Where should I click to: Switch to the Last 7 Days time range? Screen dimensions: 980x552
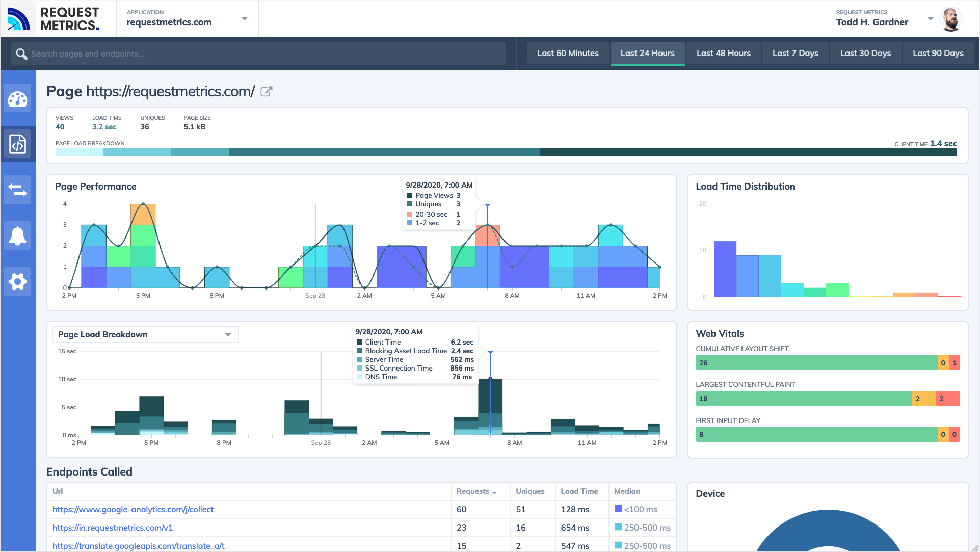795,53
